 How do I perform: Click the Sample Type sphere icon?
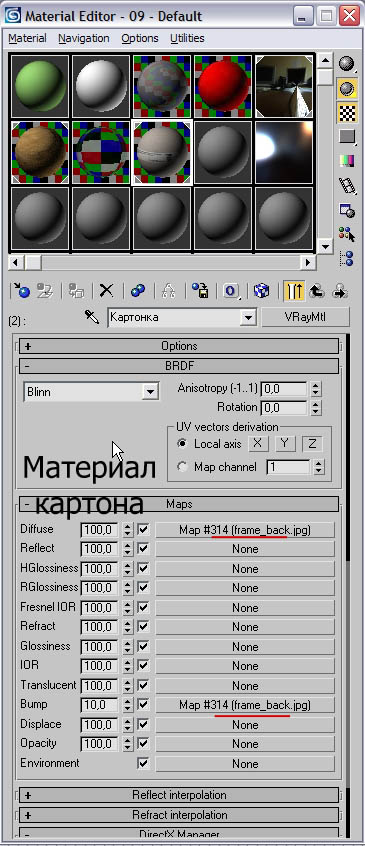347,64
